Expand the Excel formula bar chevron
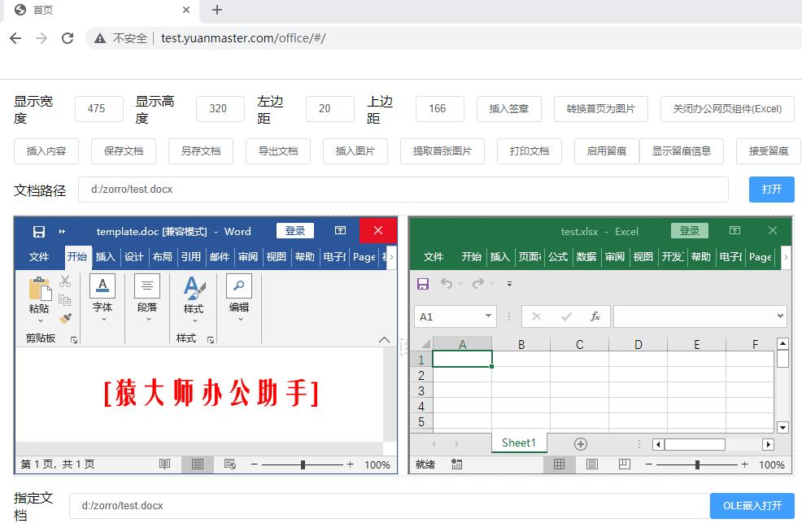 (780, 316)
